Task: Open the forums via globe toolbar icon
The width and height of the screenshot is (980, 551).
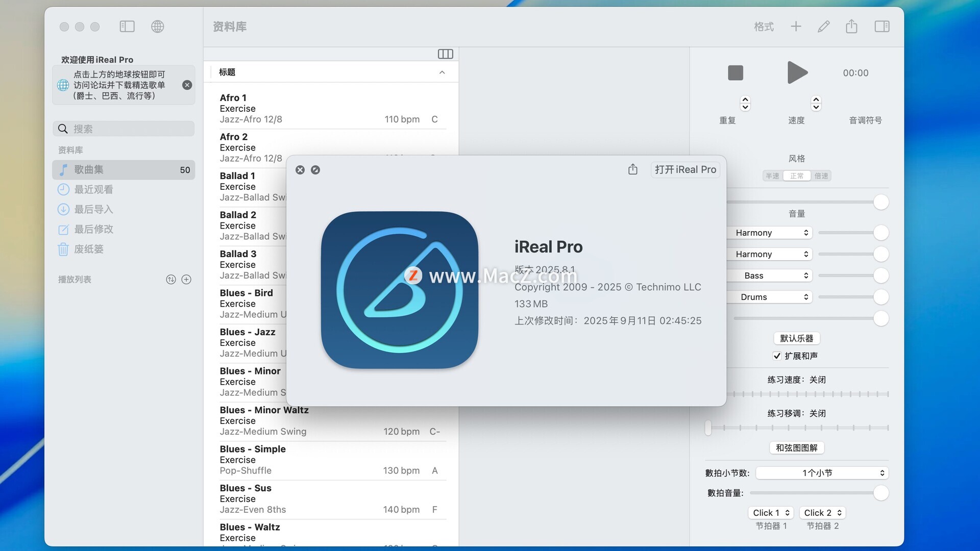Action: click(x=158, y=27)
